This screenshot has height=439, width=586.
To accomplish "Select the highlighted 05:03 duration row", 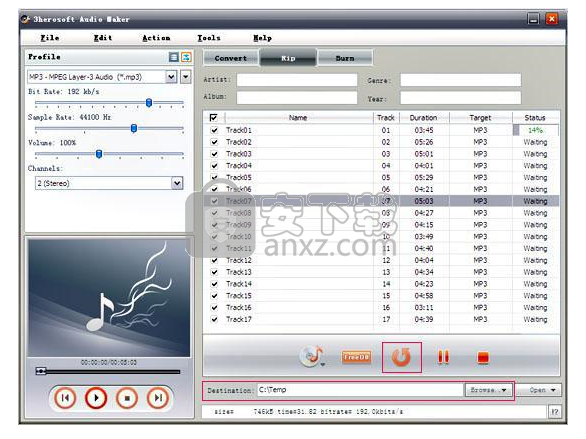I will tap(424, 201).
